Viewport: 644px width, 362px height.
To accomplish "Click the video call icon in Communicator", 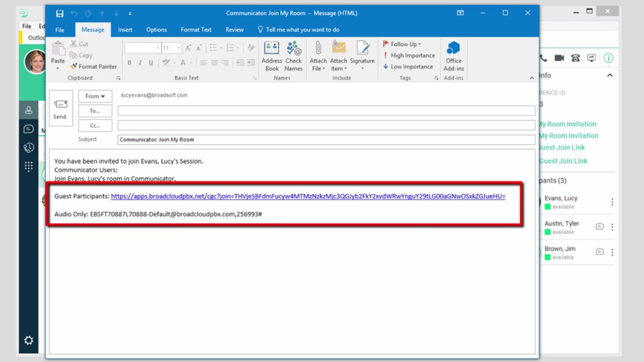I will coord(559,58).
